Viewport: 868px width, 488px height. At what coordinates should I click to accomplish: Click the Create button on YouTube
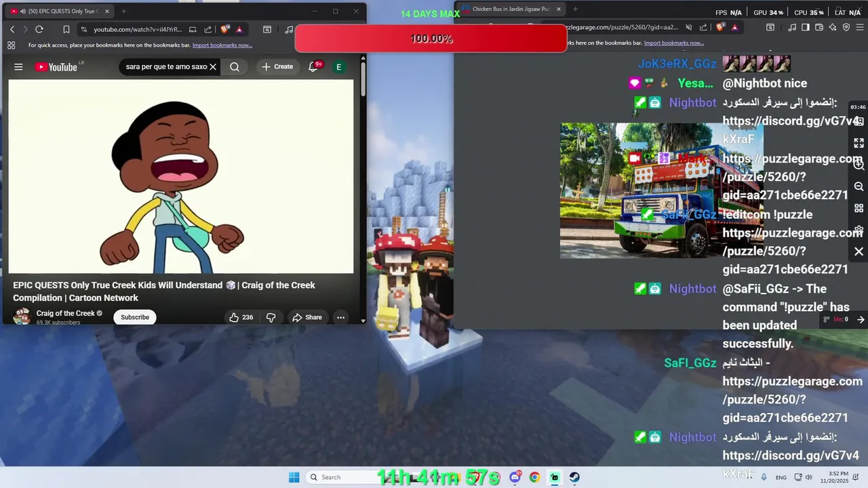(x=277, y=67)
